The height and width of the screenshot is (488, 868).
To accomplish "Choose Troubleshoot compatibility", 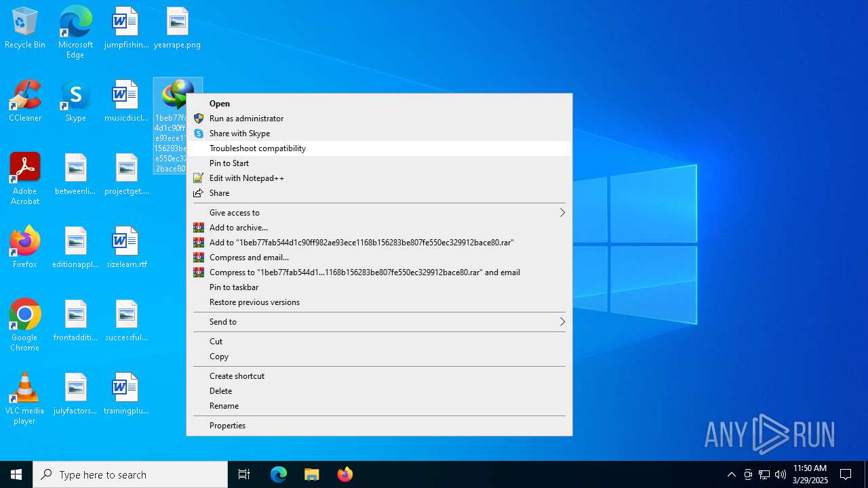I will (x=379, y=148).
